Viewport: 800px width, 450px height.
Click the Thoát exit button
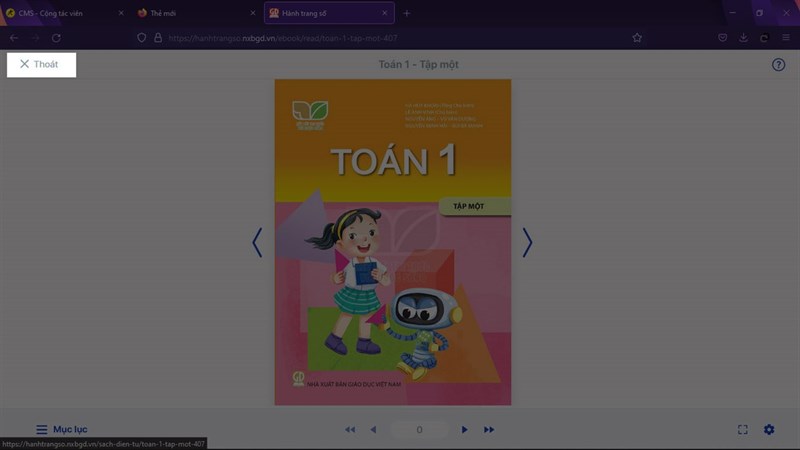click(40, 64)
